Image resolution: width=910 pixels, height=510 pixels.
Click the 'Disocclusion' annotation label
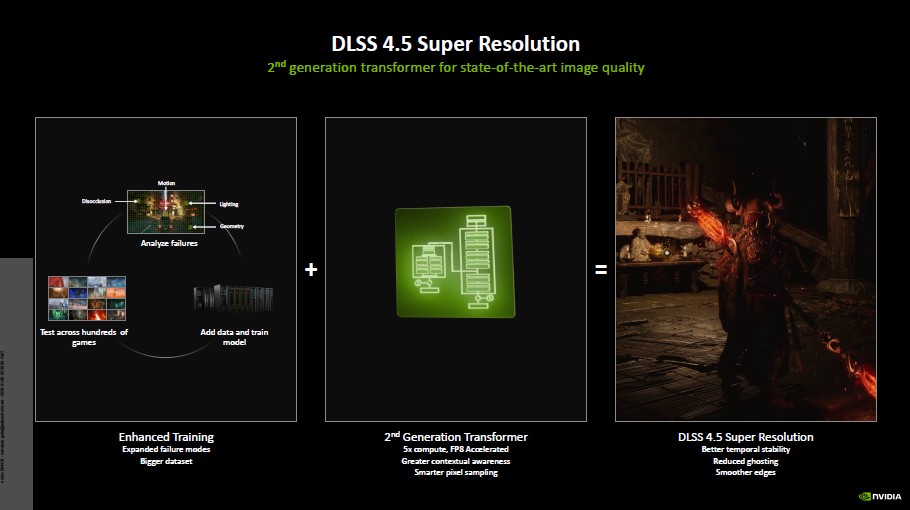(x=96, y=201)
